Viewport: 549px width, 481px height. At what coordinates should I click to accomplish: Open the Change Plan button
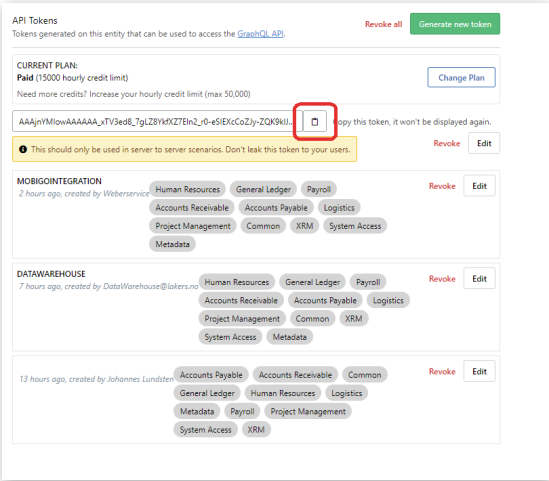pos(461,77)
